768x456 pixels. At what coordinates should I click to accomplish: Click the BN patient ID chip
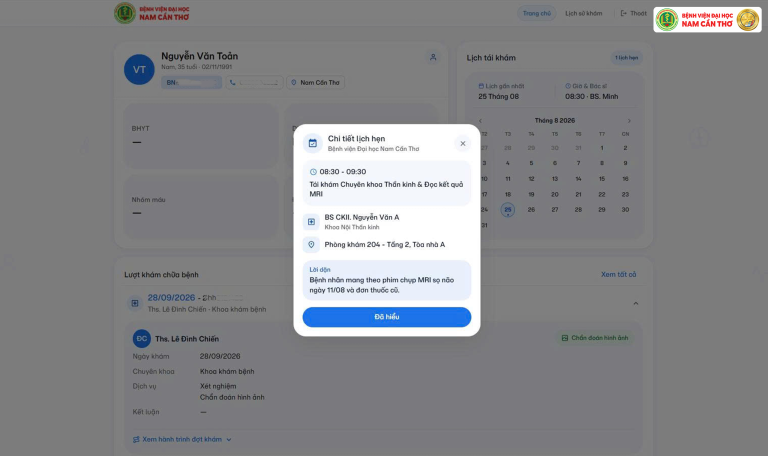192,82
